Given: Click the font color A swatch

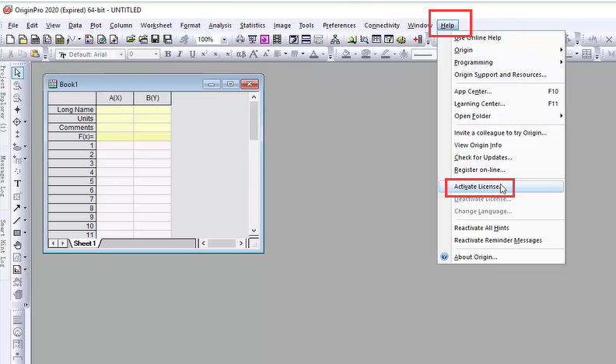Looking at the screenshot, I should (314, 54).
